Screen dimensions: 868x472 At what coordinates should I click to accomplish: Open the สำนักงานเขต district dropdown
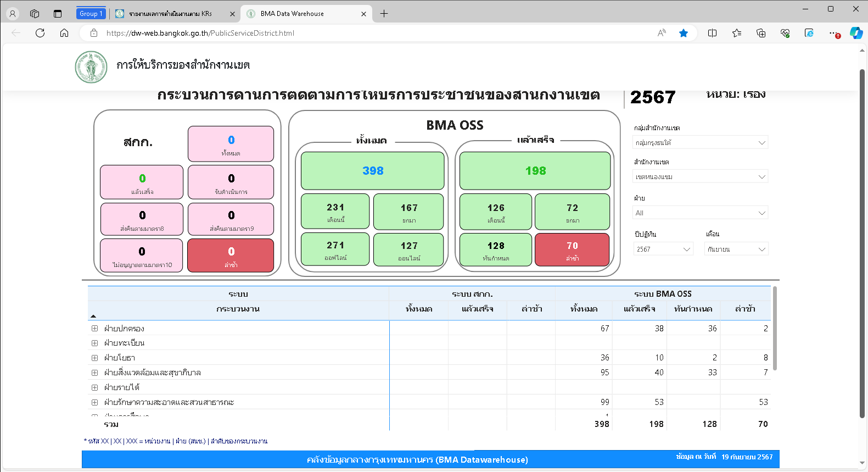(x=700, y=177)
